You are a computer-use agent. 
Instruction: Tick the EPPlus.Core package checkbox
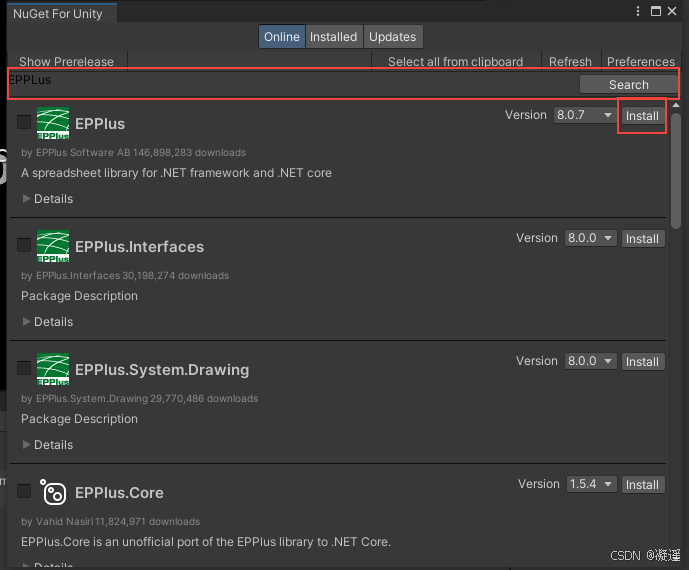click(24, 491)
